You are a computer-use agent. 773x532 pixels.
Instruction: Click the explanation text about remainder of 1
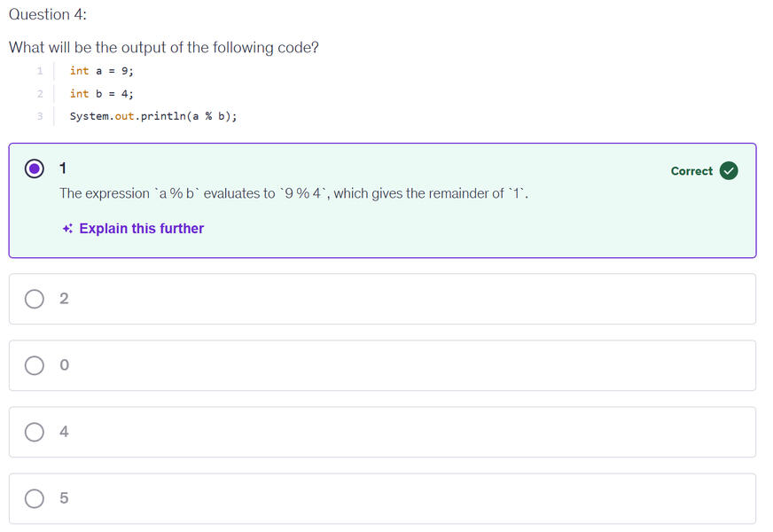coord(293,192)
